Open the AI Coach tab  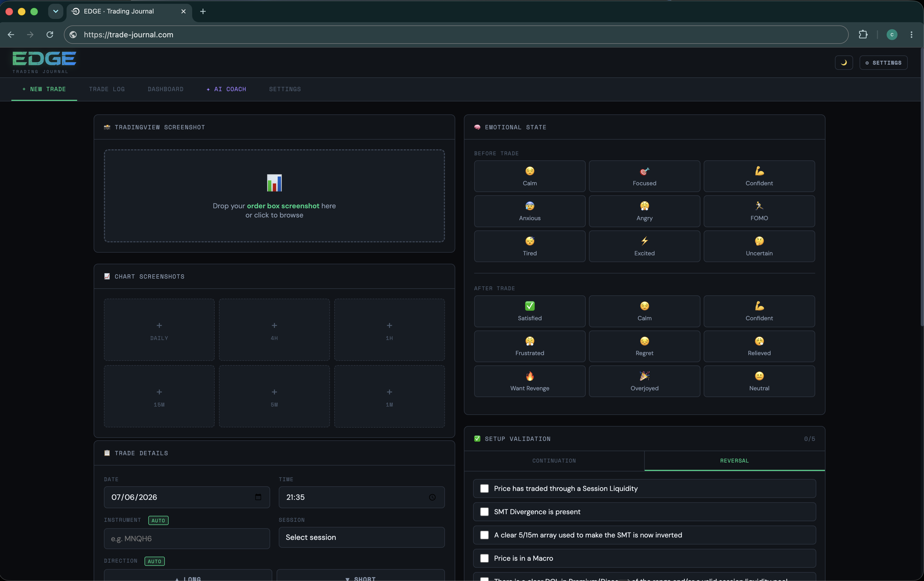(226, 89)
